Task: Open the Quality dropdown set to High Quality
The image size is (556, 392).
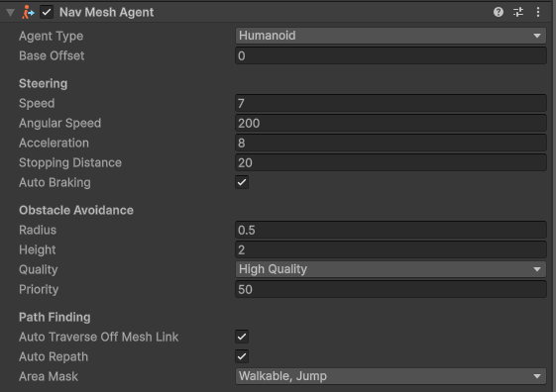Action: click(390, 269)
